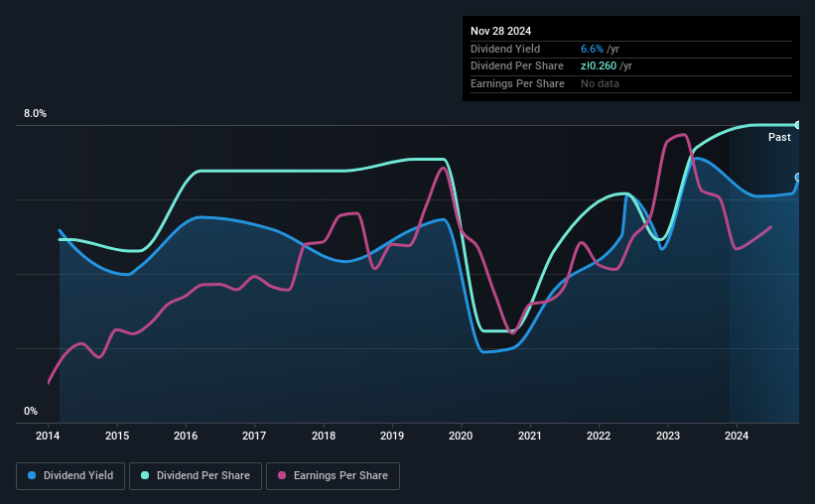This screenshot has width=815, height=504.
Task: Toggle the Dividend Per Share legend series
Action: coord(196,476)
